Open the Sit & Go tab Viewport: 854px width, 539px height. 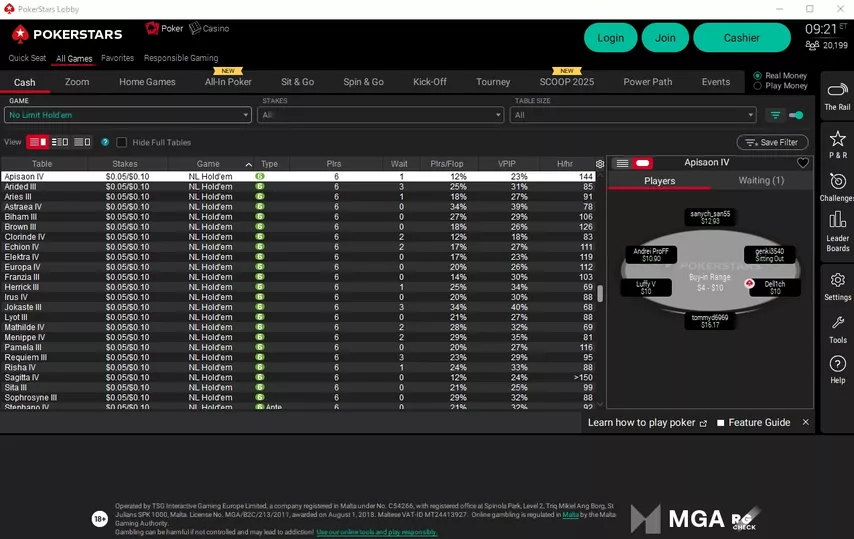(297, 82)
